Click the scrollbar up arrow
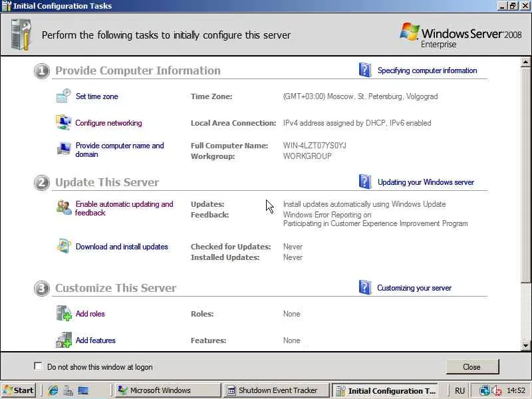532x399 pixels. point(525,62)
